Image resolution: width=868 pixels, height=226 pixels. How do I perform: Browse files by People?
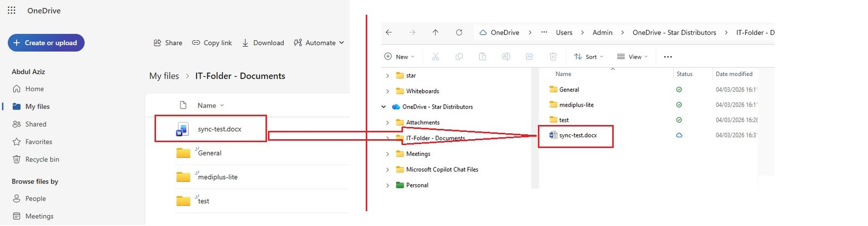tap(35, 199)
